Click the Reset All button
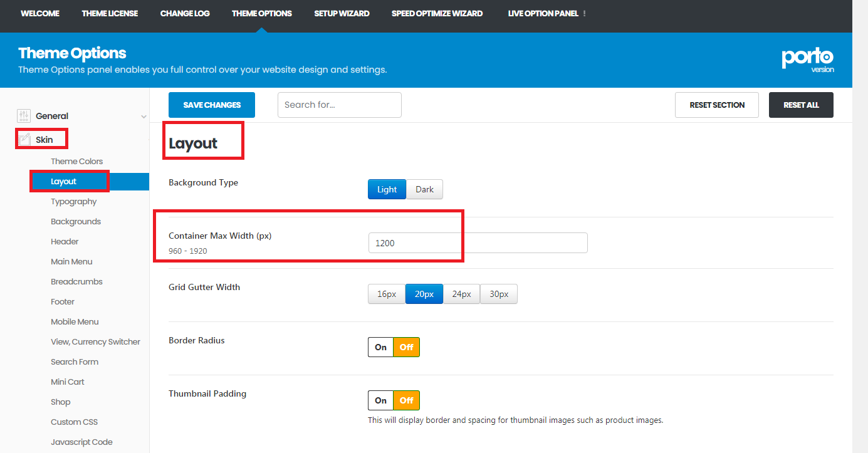 [x=801, y=105]
